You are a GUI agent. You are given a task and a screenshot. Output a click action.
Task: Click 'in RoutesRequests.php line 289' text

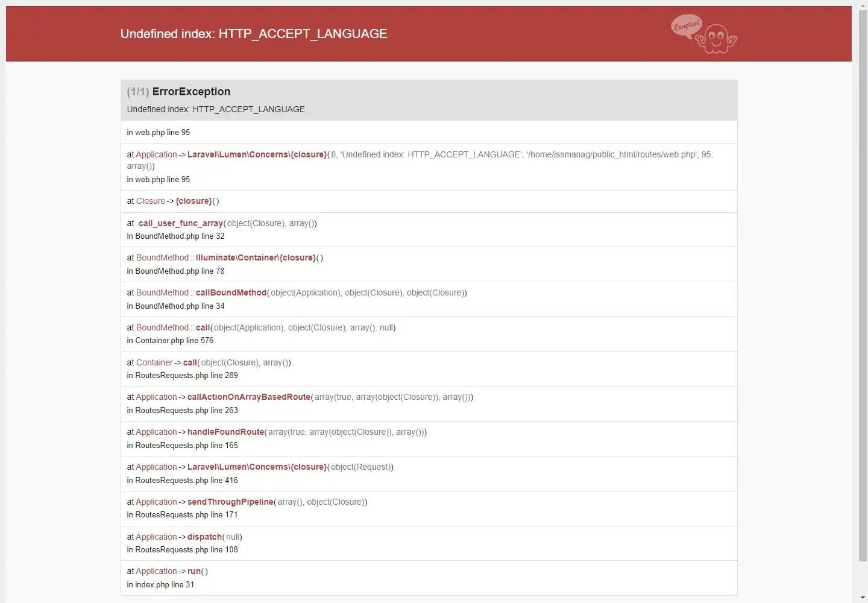pyautogui.click(x=182, y=376)
